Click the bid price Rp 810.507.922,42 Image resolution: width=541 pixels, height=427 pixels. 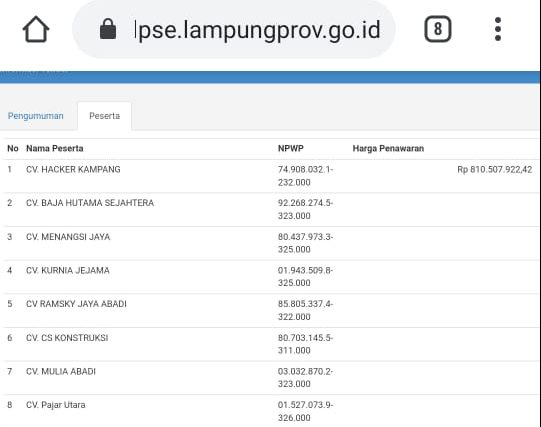[x=494, y=170]
